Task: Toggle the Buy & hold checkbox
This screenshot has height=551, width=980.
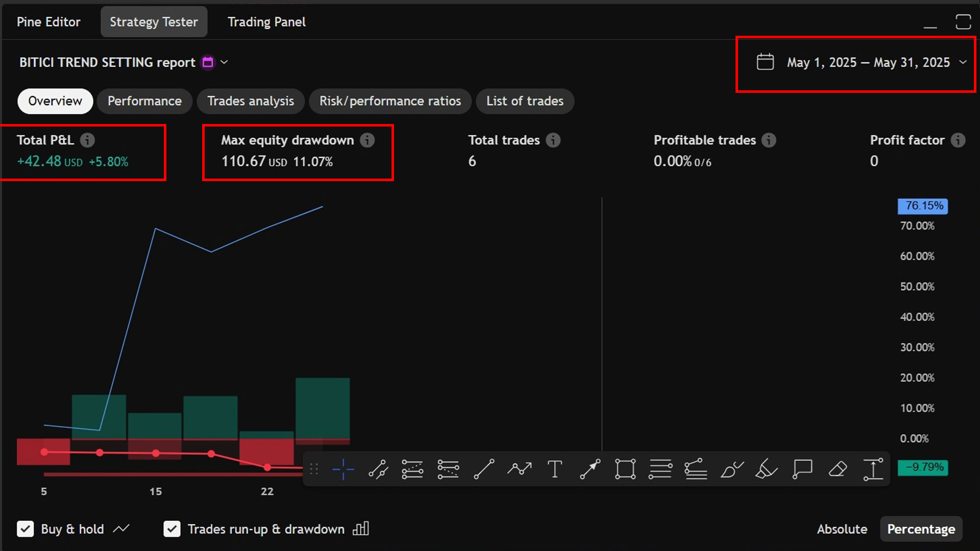Action: (26, 529)
